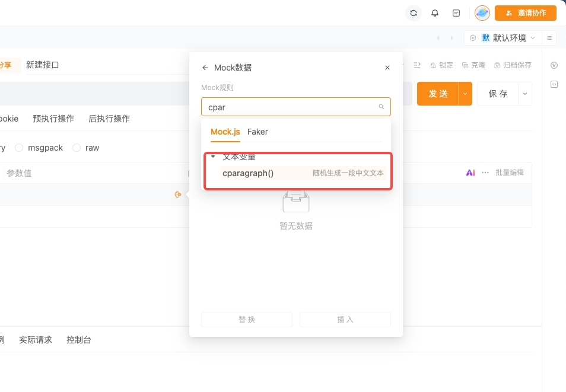The height and width of the screenshot is (392, 566).
Task: Open the release notes icon next to bell
Action: tap(456, 12)
